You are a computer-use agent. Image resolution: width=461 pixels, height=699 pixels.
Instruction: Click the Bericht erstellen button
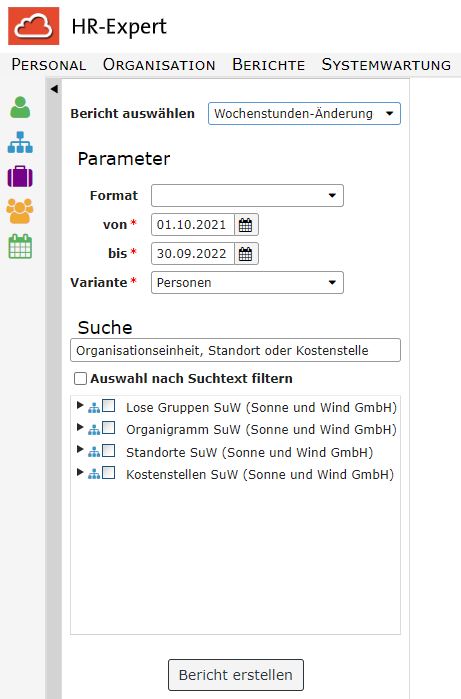pos(236,675)
